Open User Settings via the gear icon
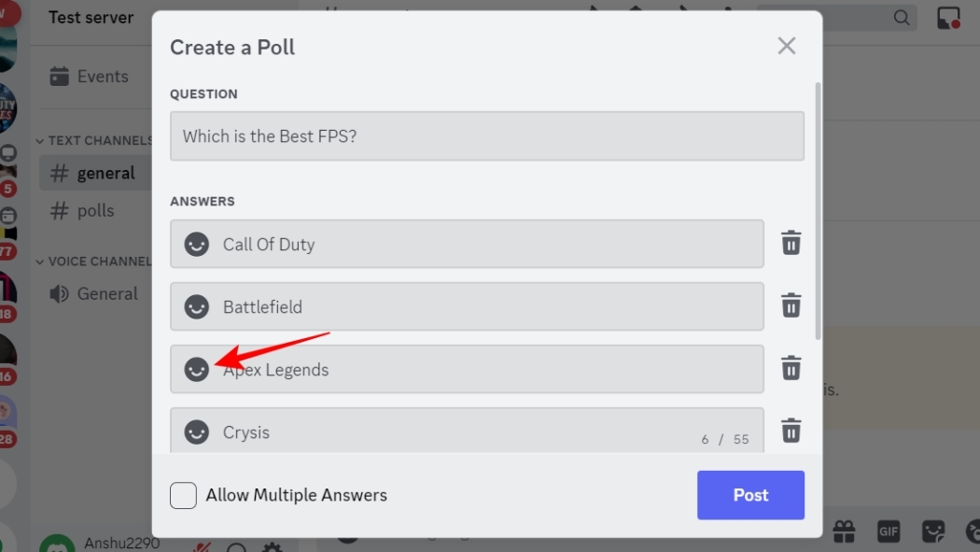The height and width of the screenshot is (552, 980). (x=271, y=544)
